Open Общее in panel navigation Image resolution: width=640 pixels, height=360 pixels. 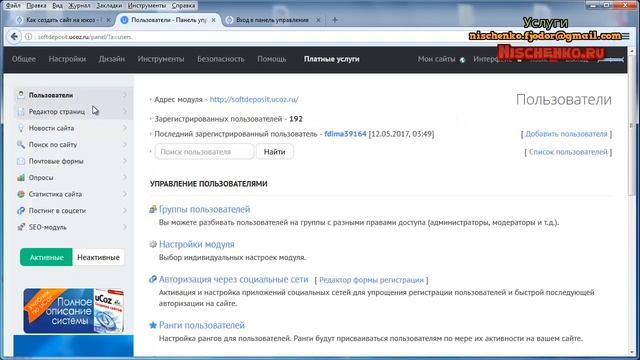24,59
